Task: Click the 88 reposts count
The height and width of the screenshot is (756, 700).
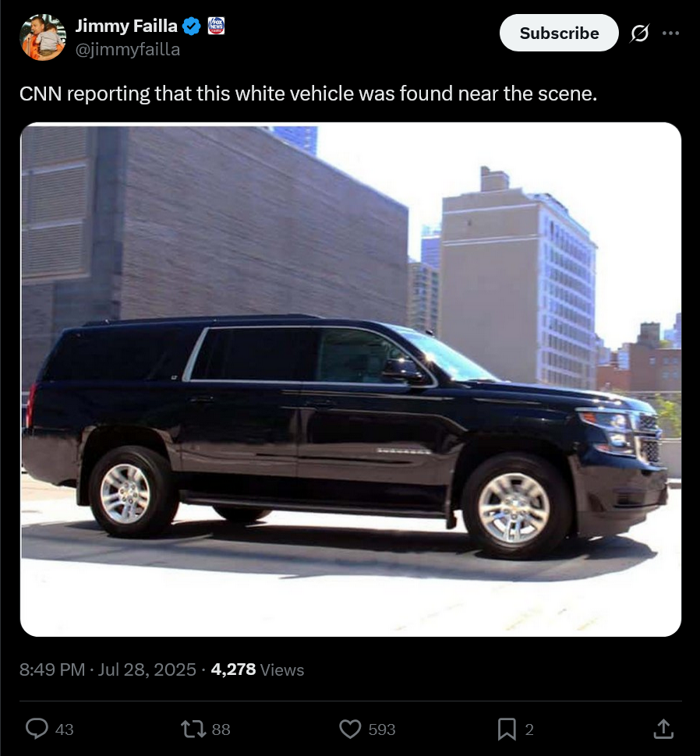Action: coord(221,730)
